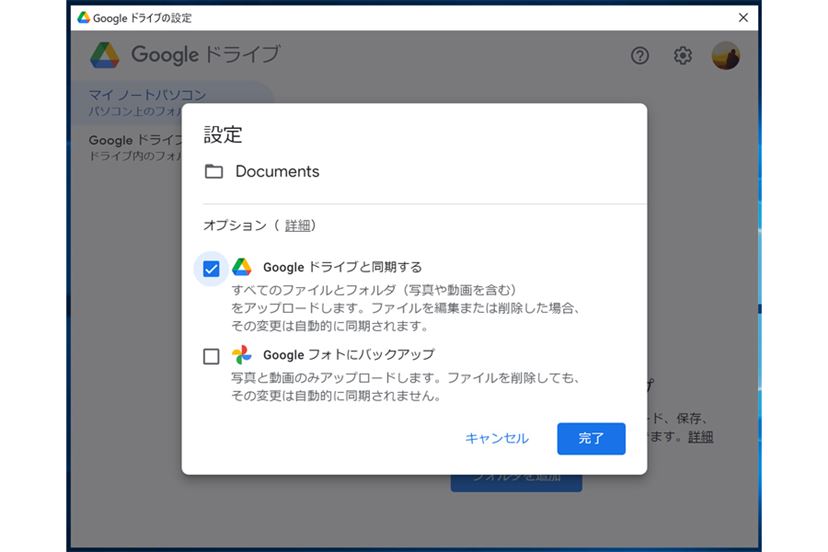Uncheck the Google ドライブと同期する checkbox
This screenshot has width=828, height=552.
pyautogui.click(x=211, y=268)
